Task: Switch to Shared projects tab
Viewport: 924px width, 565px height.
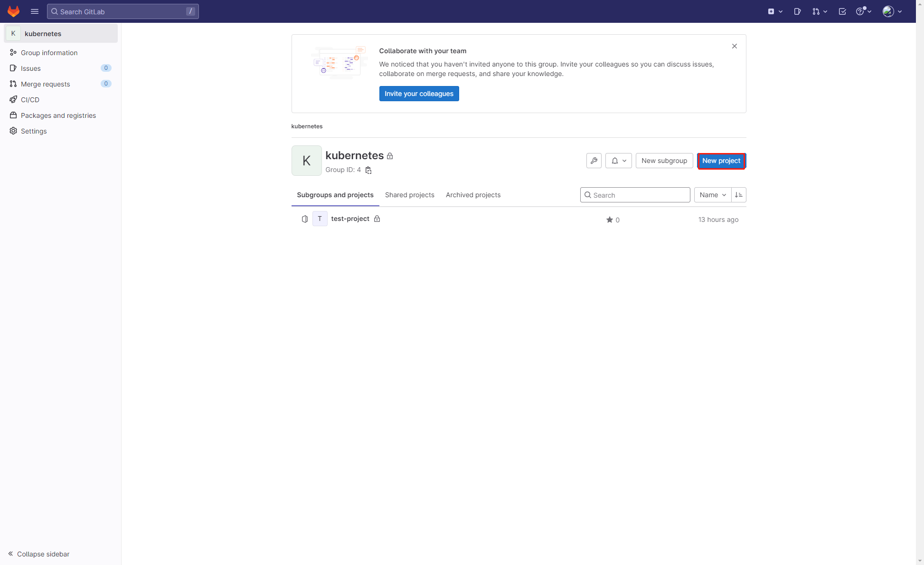Action: [x=409, y=195]
